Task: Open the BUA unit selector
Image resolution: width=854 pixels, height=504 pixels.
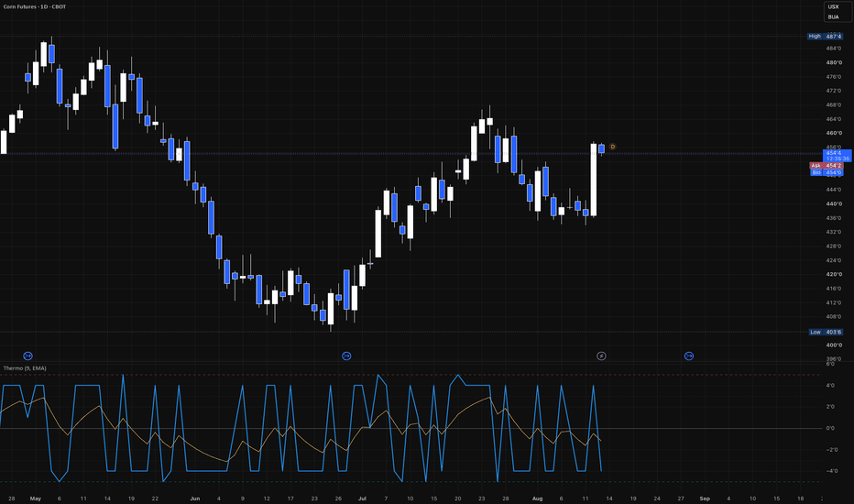Action: pos(834,16)
